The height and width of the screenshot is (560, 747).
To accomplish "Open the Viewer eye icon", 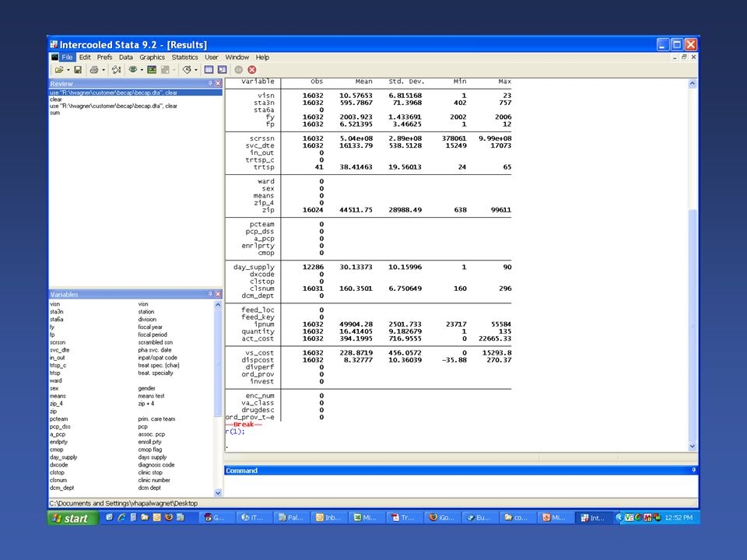I will point(133,69).
